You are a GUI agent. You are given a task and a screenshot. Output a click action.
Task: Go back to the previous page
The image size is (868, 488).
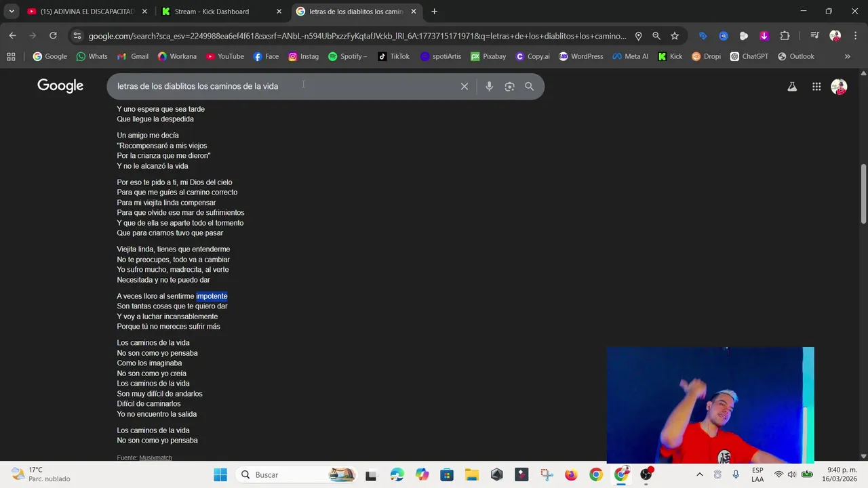pyautogui.click(x=12, y=36)
